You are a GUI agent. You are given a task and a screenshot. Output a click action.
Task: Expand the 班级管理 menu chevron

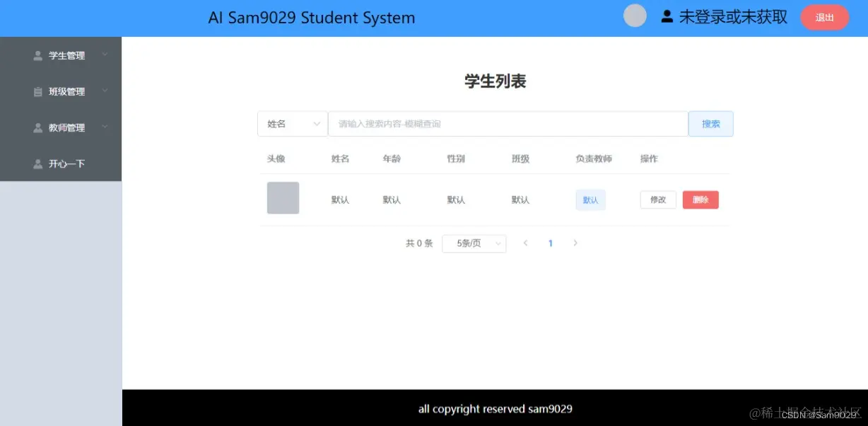pos(105,91)
